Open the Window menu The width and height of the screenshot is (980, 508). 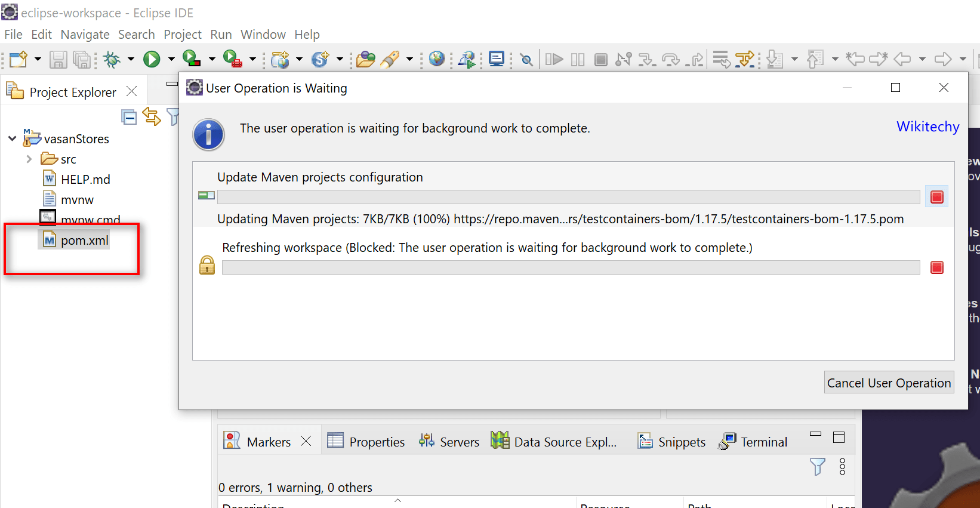pos(263,34)
